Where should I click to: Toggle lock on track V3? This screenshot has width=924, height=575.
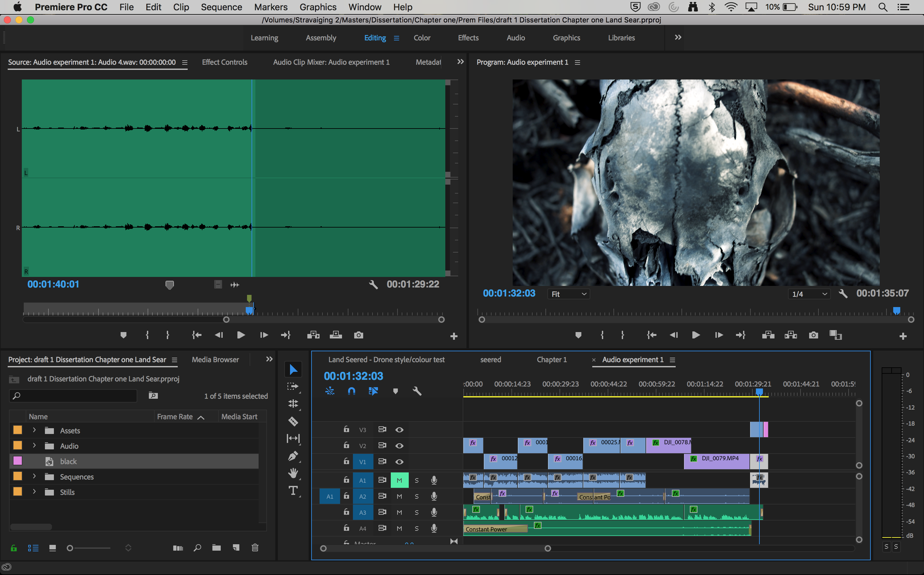(x=346, y=429)
